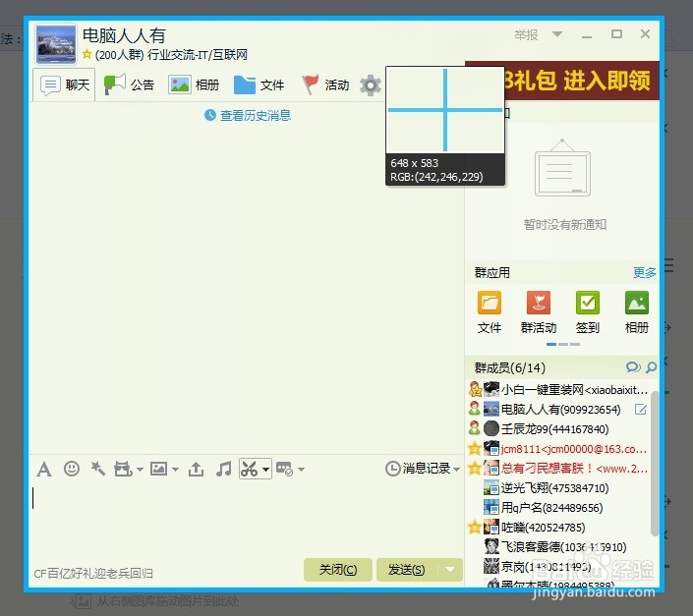Viewport: 693px width, 616px height.
Task: Open the 文件 group app icon
Action: (490, 303)
